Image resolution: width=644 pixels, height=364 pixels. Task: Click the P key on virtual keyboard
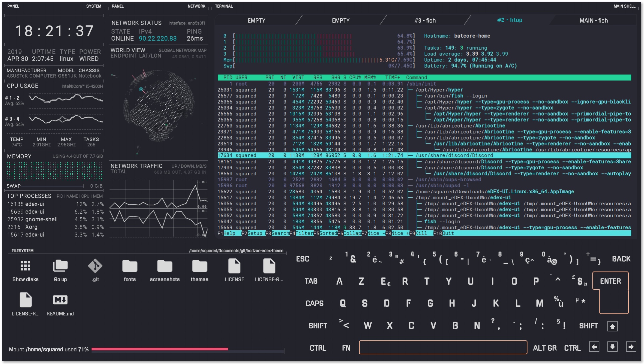click(536, 281)
